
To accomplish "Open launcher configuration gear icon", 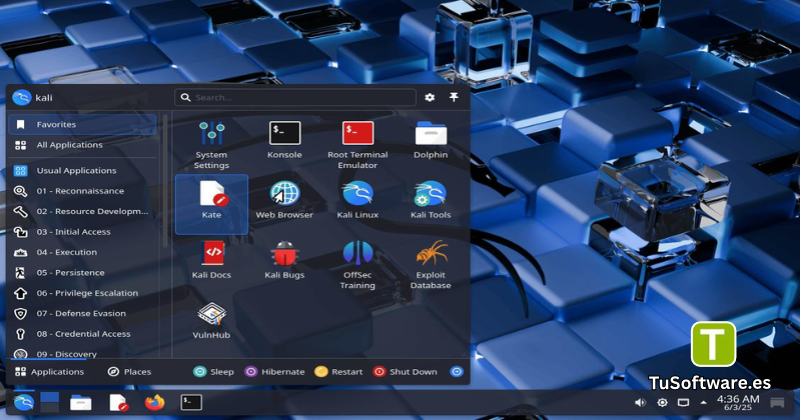I will (430, 97).
